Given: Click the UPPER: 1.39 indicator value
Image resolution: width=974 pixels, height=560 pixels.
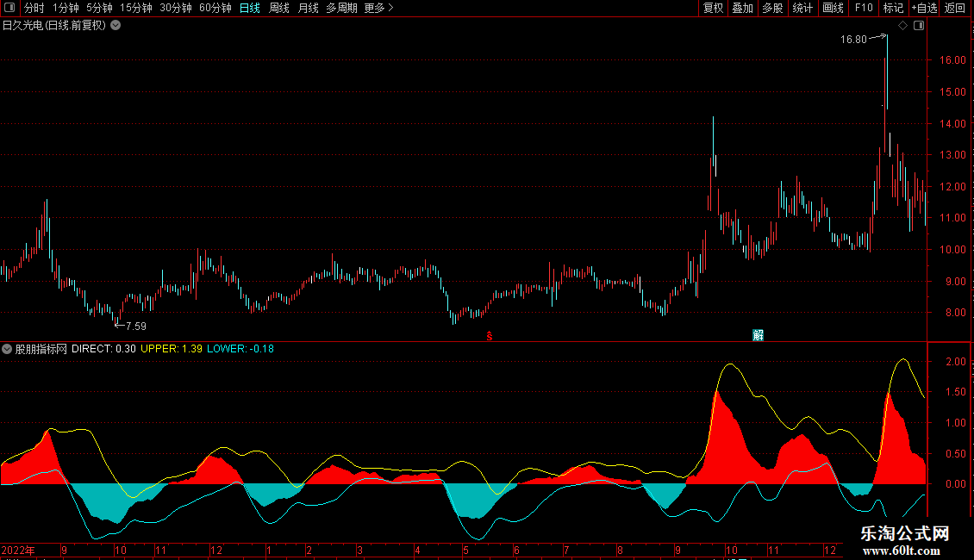Looking at the screenshot, I should click(x=172, y=349).
